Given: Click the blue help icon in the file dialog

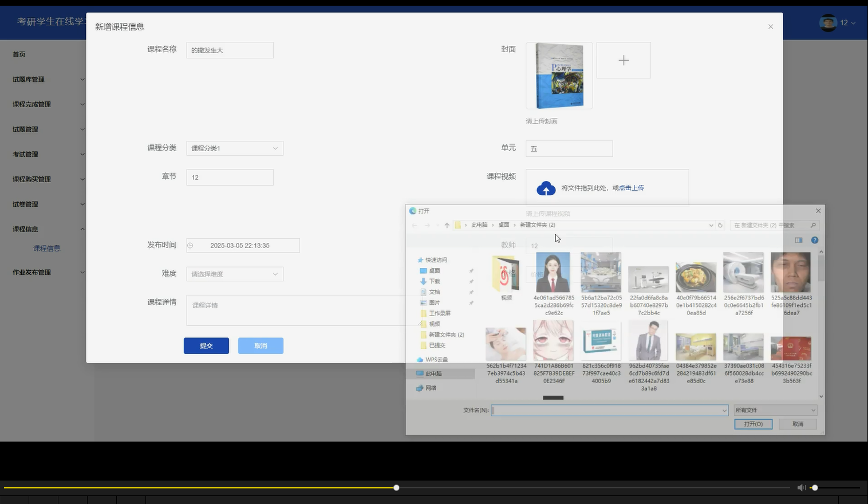Looking at the screenshot, I should click(x=815, y=240).
